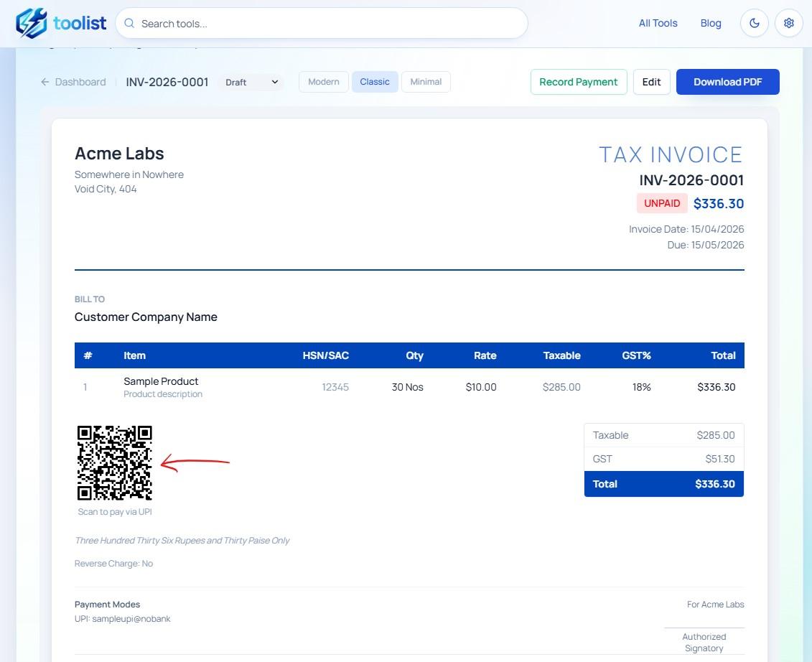The width and height of the screenshot is (812, 662).
Task: Click the back arrow beside Dashboard
Action: (x=45, y=81)
